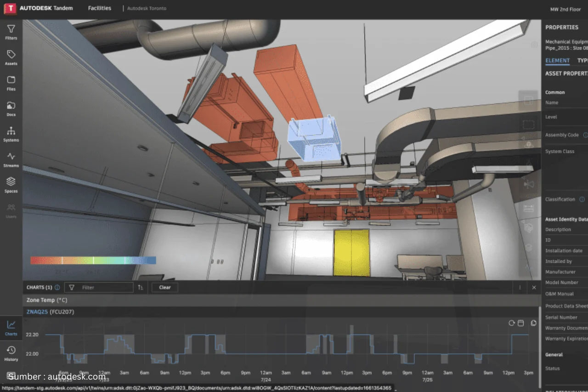Open the charts overflow kebab menu
This screenshot has height=392, width=588.
pyautogui.click(x=520, y=287)
